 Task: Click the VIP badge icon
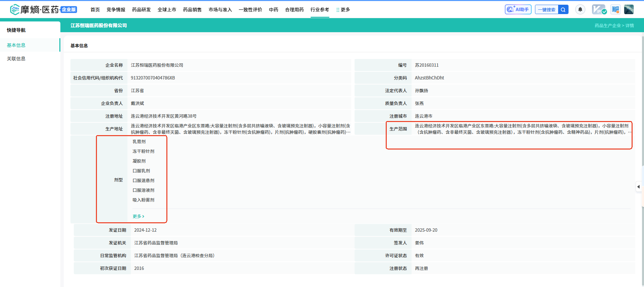[x=599, y=9]
